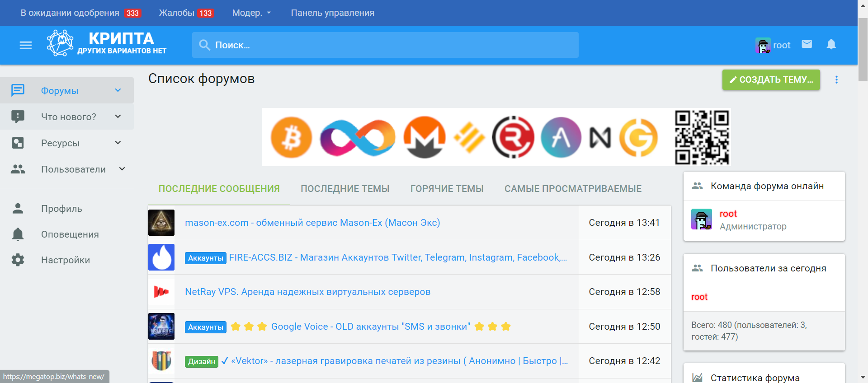Screen dimensions: 868x383
Task: Expand the Ресурсы sidebar chevron
Action: pos(118,143)
